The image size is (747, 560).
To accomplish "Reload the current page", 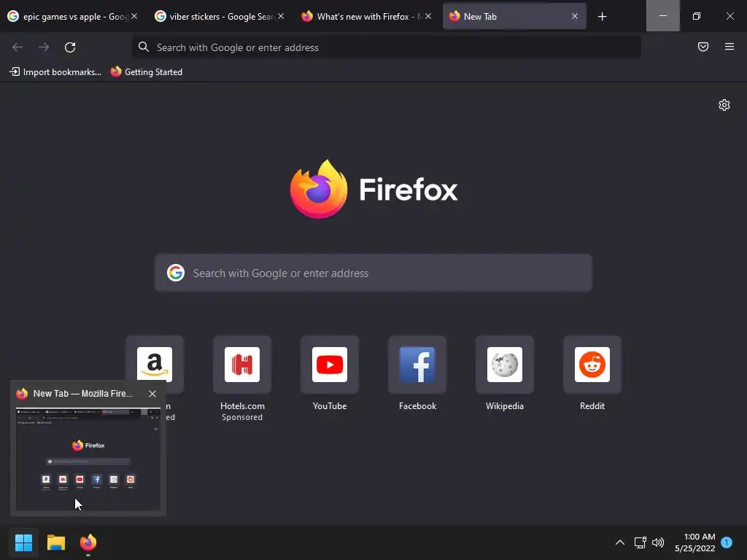I will pyautogui.click(x=70, y=47).
